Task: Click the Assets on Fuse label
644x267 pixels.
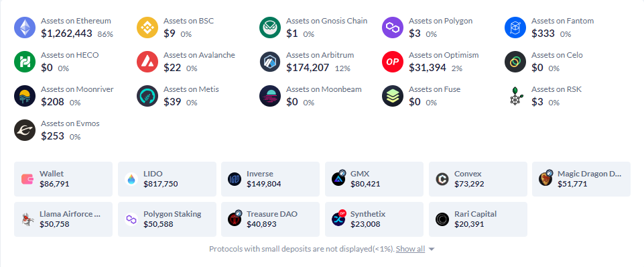Action: pos(434,89)
